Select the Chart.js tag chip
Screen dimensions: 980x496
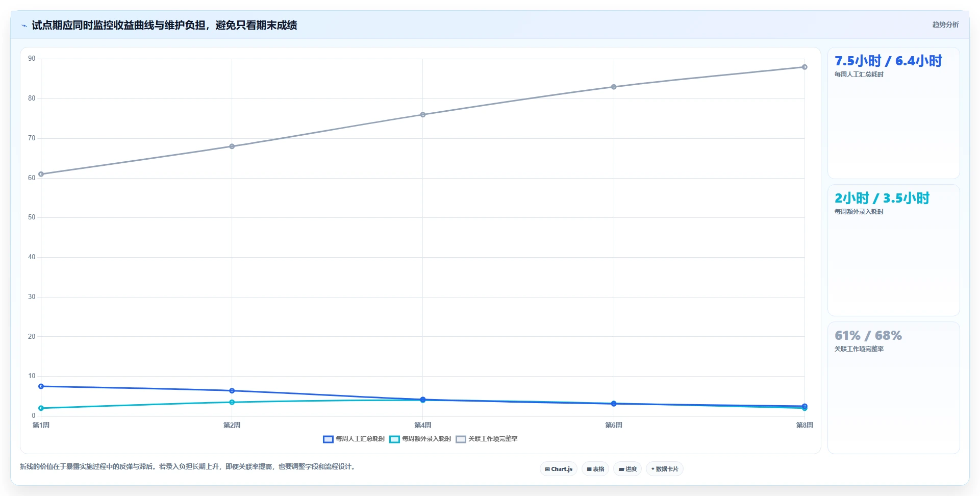559,469
